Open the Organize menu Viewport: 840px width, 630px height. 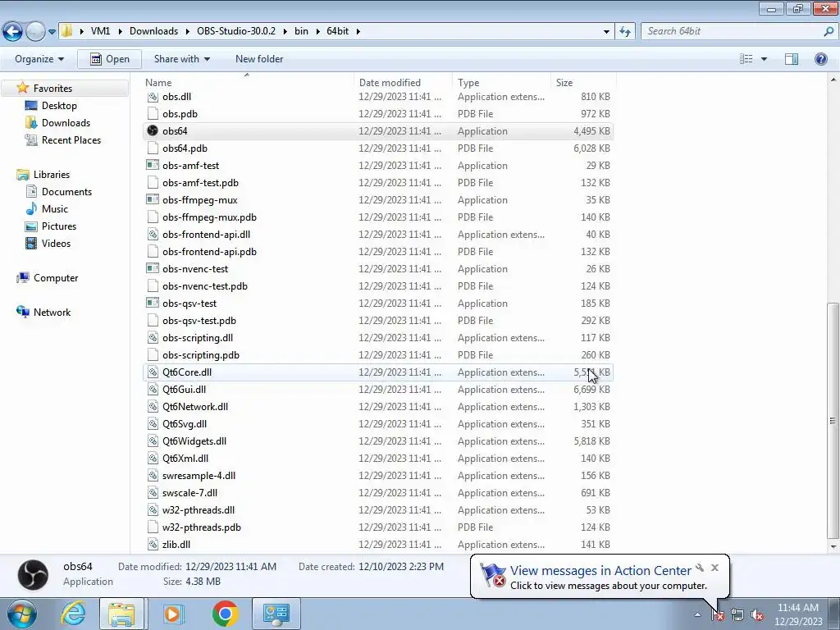pos(39,59)
